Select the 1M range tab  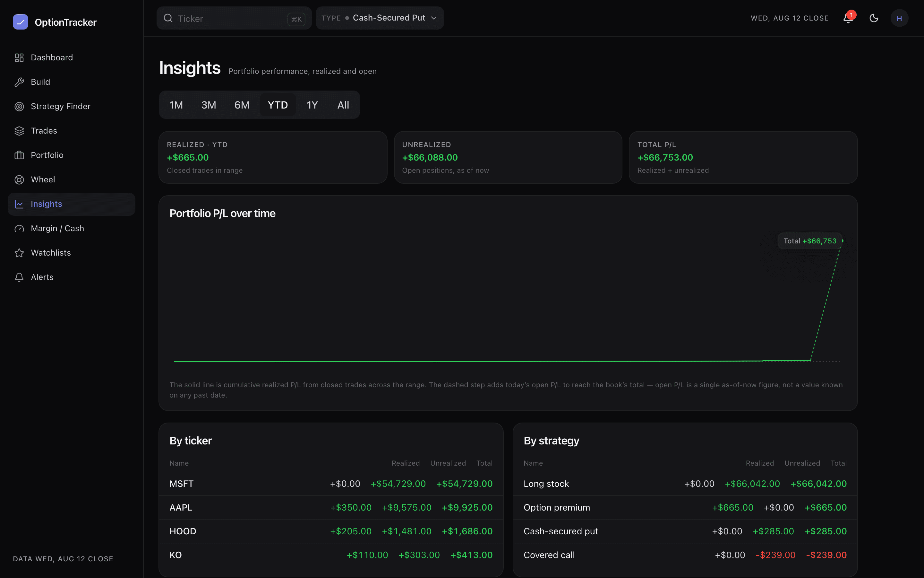[176, 105]
